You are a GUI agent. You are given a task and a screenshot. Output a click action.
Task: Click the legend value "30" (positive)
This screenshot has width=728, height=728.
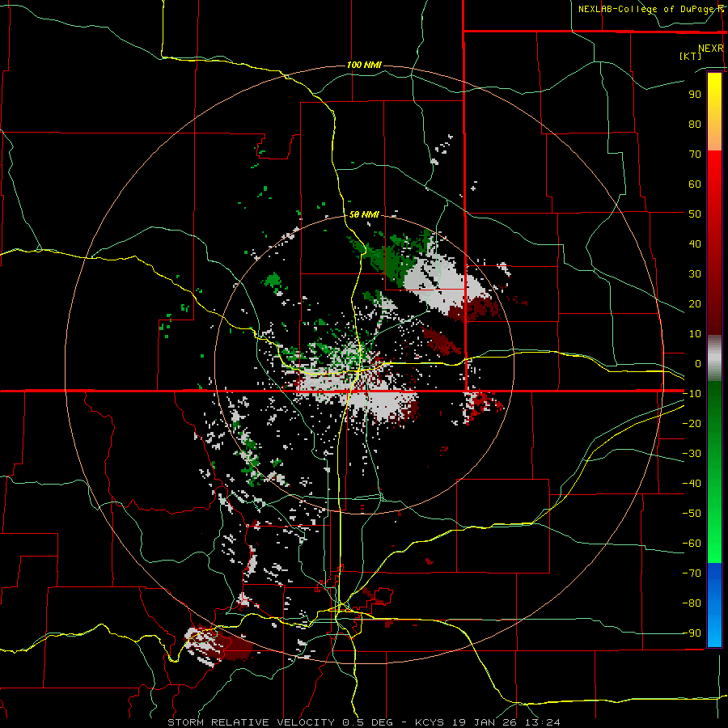tap(695, 274)
